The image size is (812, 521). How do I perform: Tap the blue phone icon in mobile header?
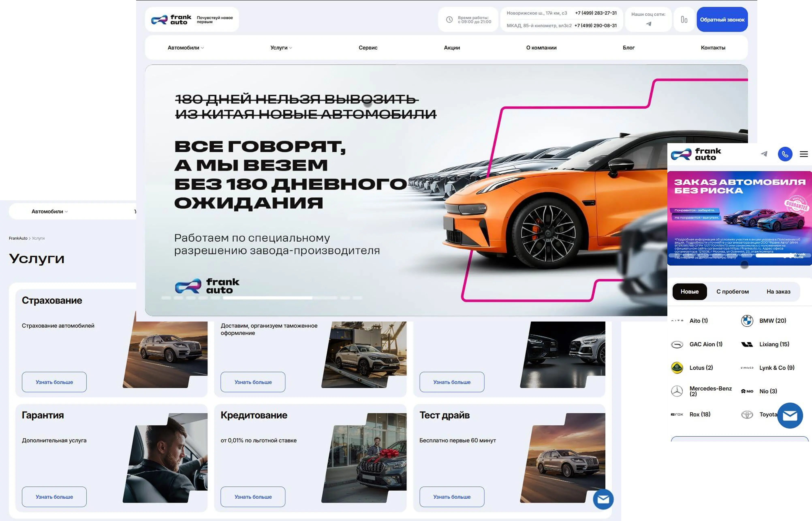(785, 154)
